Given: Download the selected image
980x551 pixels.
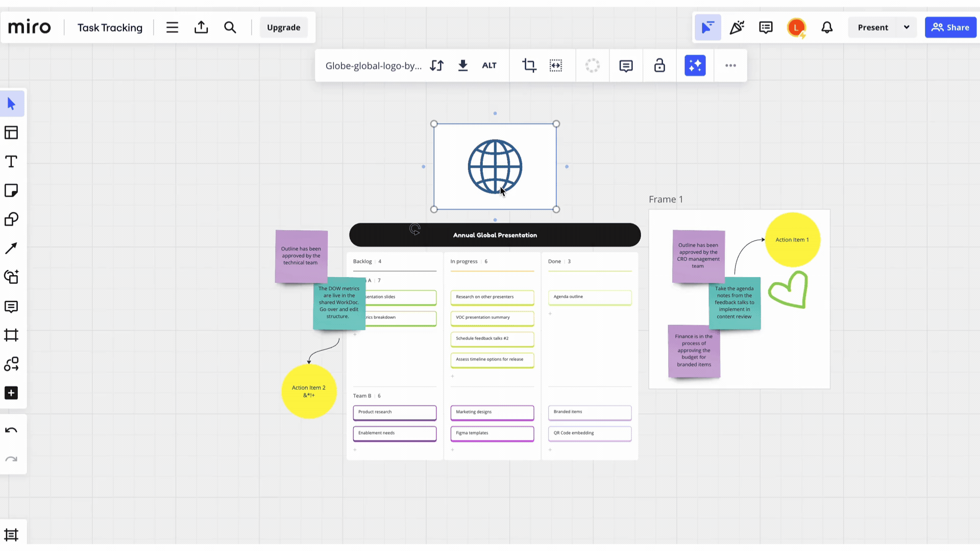Looking at the screenshot, I should point(463,65).
